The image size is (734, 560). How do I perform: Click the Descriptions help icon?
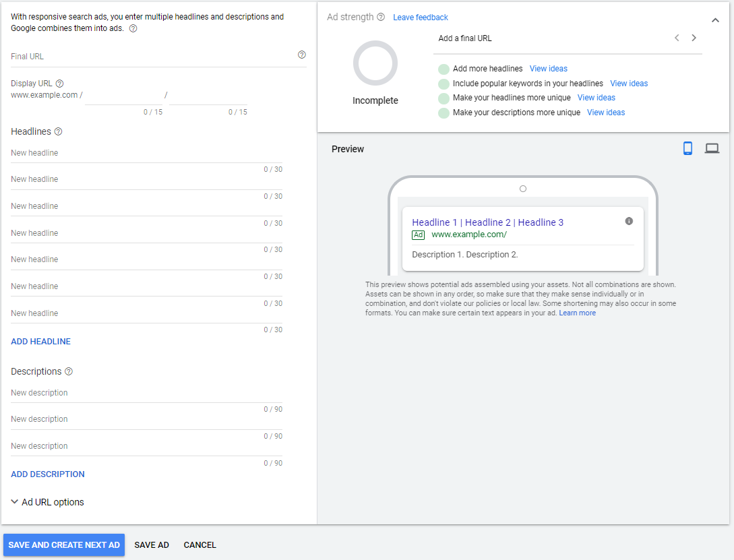tap(69, 371)
